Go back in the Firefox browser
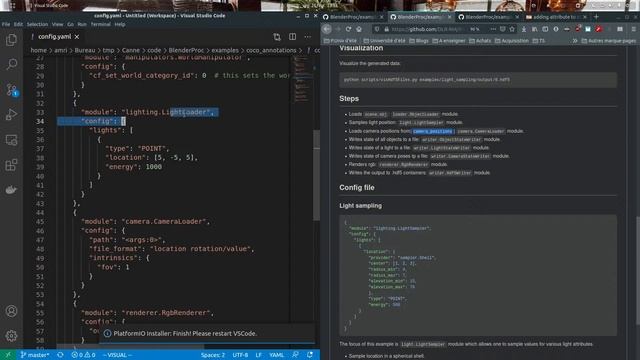 point(327,29)
